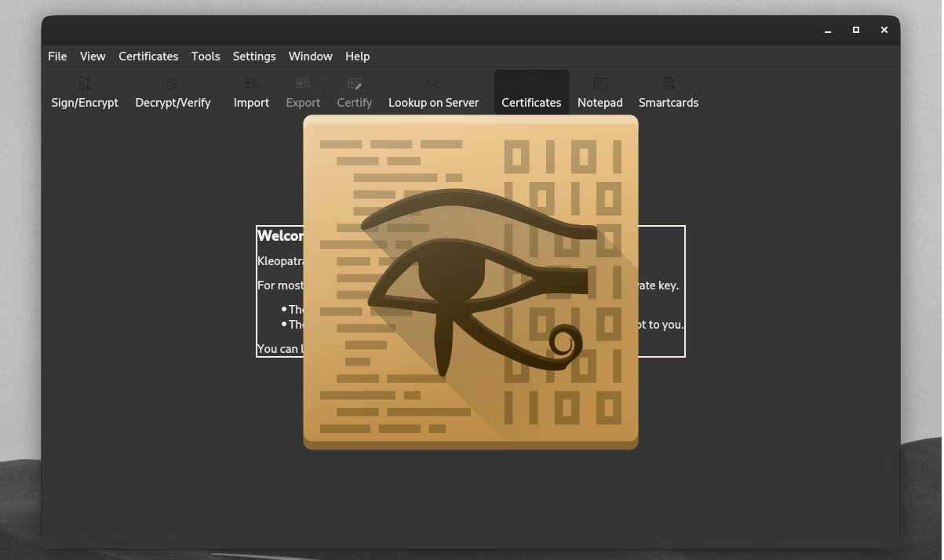The image size is (944, 560).
Task: Click the Kleopatra eye splash image
Action: click(x=471, y=282)
